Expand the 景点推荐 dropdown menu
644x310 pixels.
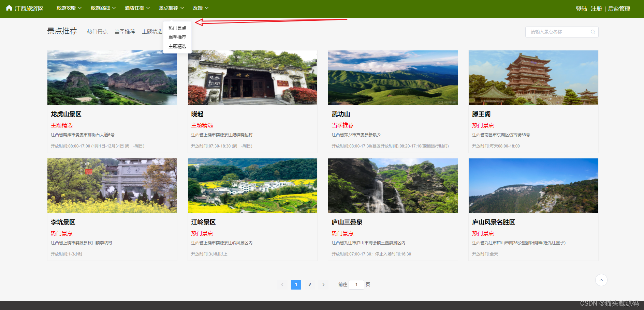click(171, 8)
